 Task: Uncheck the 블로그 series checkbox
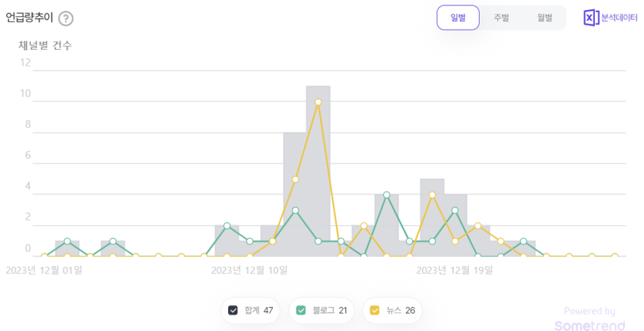click(301, 310)
